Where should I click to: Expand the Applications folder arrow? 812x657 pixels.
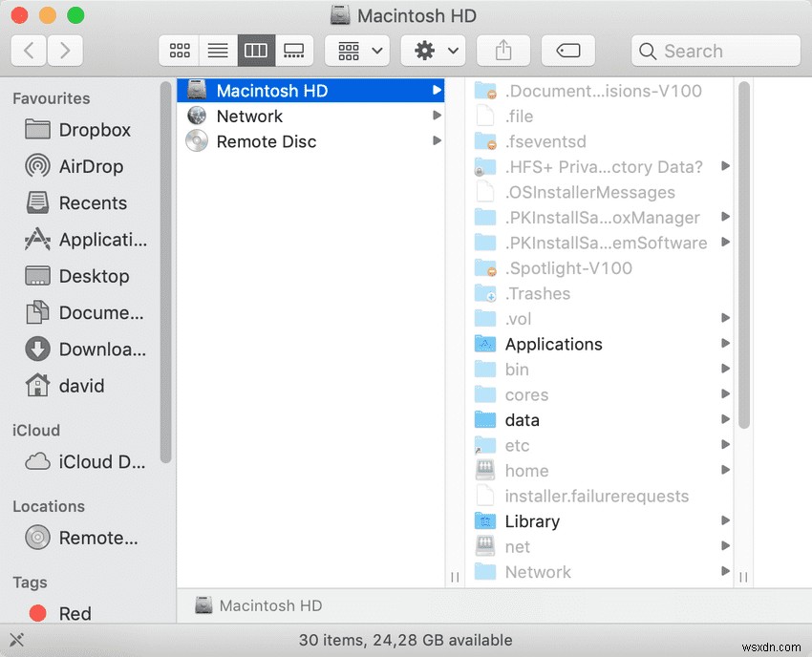(x=723, y=344)
